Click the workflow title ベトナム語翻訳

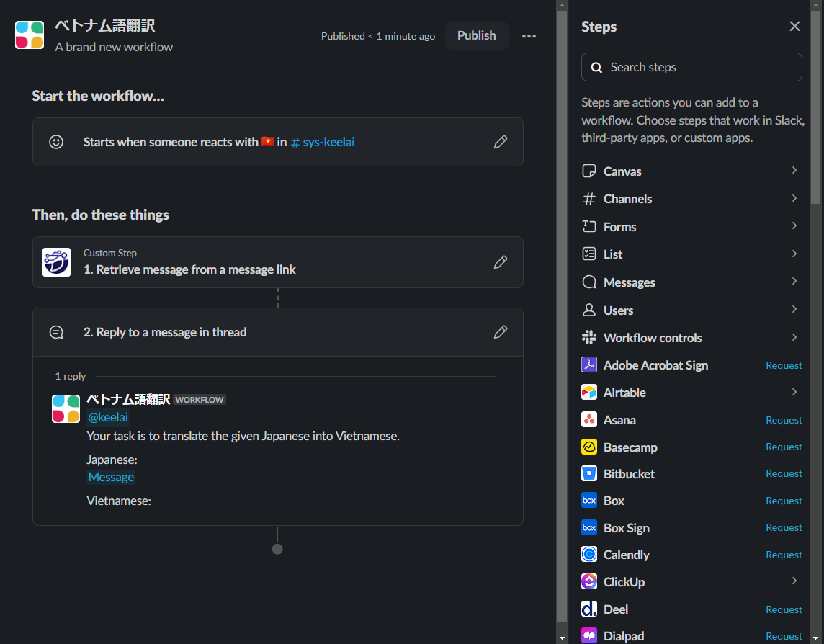point(105,25)
